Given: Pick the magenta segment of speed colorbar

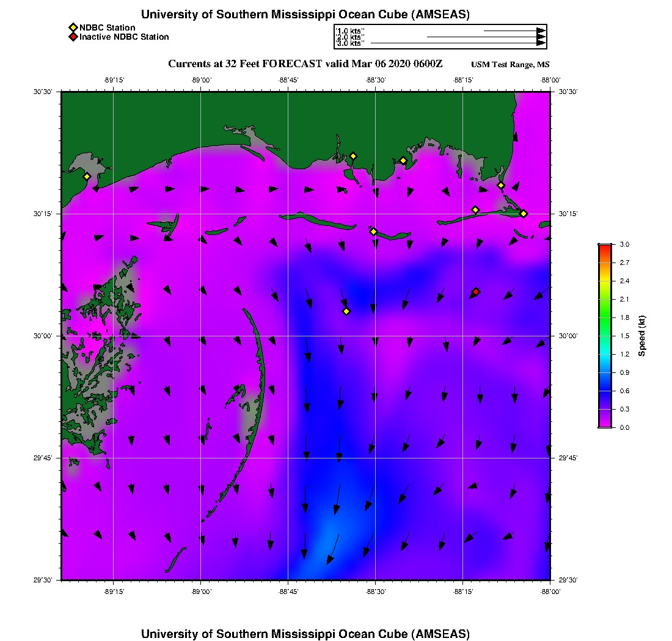Looking at the screenshot, I should tap(605, 422).
